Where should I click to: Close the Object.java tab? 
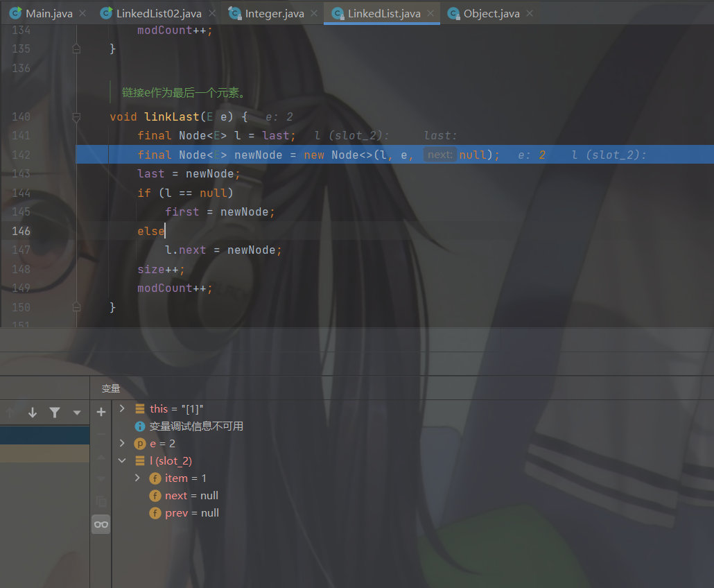[530, 13]
